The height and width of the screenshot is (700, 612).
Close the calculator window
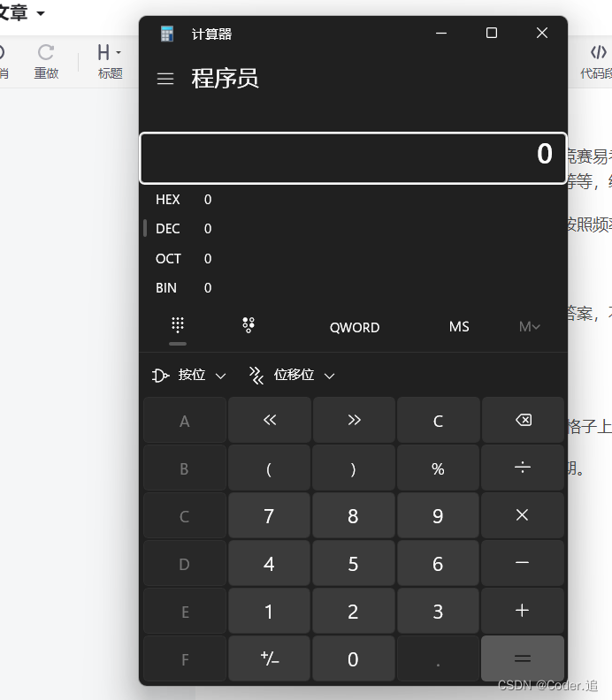[542, 33]
